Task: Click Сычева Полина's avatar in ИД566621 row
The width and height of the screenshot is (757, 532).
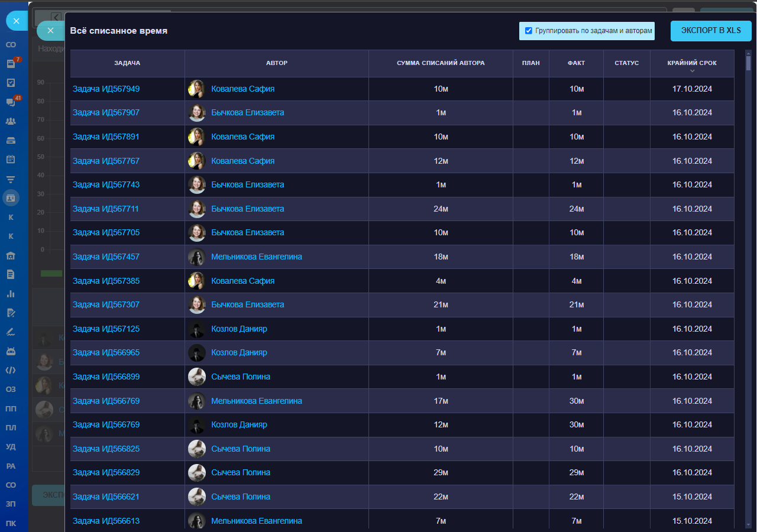Action: pyautogui.click(x=197, y=497)
